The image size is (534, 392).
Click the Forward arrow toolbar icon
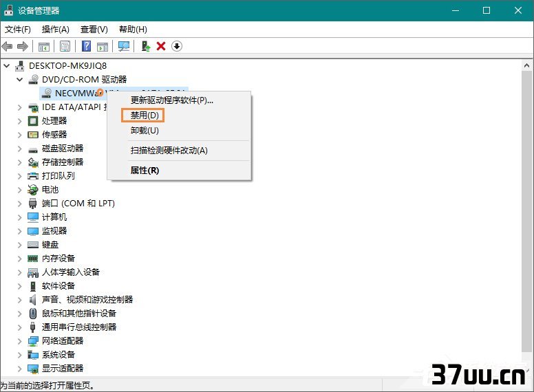[x=23, y=46]
